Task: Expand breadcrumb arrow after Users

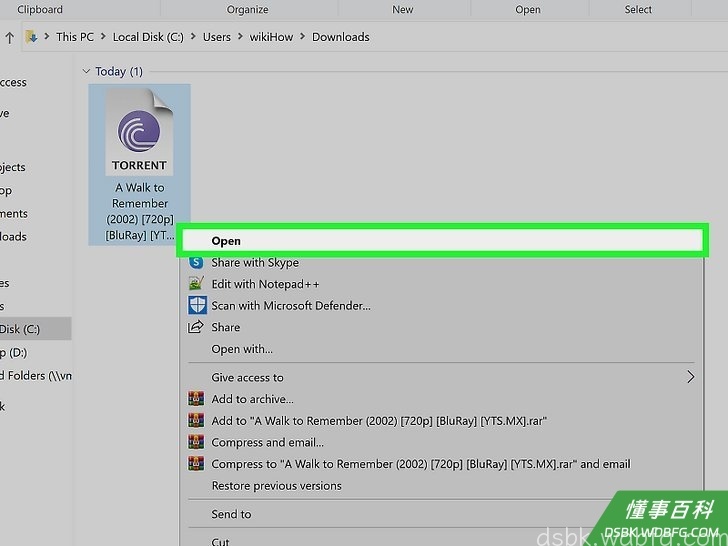Action: click(x=240, y=36)
